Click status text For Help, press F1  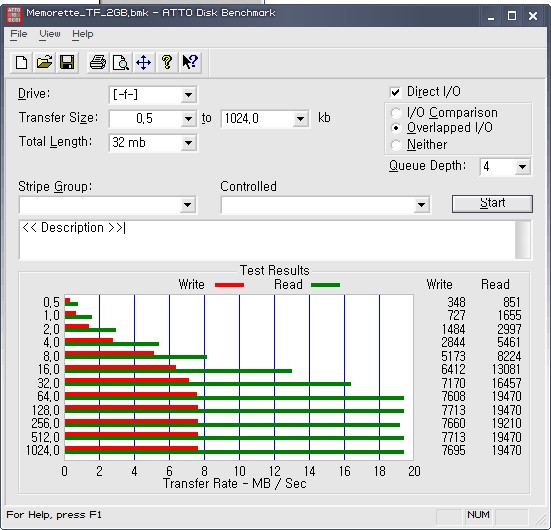54,515
